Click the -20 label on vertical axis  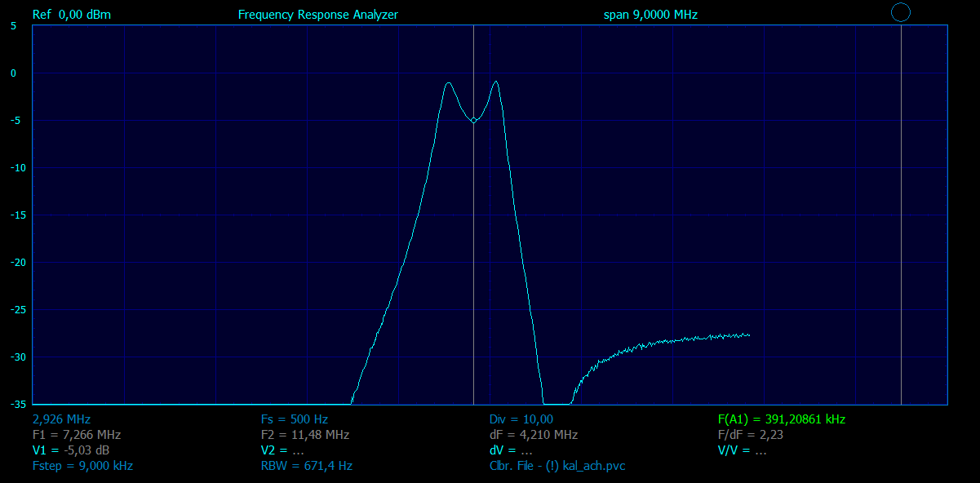pos(16,263)
